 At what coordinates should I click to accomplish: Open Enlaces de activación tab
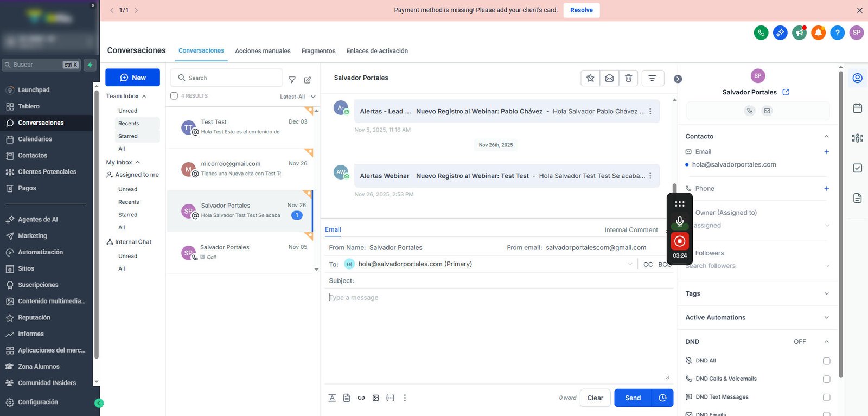coord(377,51)
